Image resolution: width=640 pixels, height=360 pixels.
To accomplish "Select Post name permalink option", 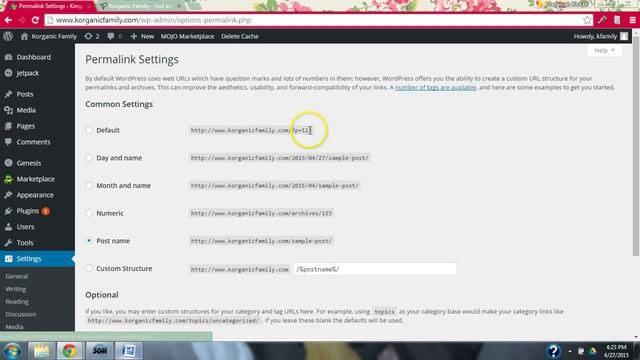I will coord(89,241).
